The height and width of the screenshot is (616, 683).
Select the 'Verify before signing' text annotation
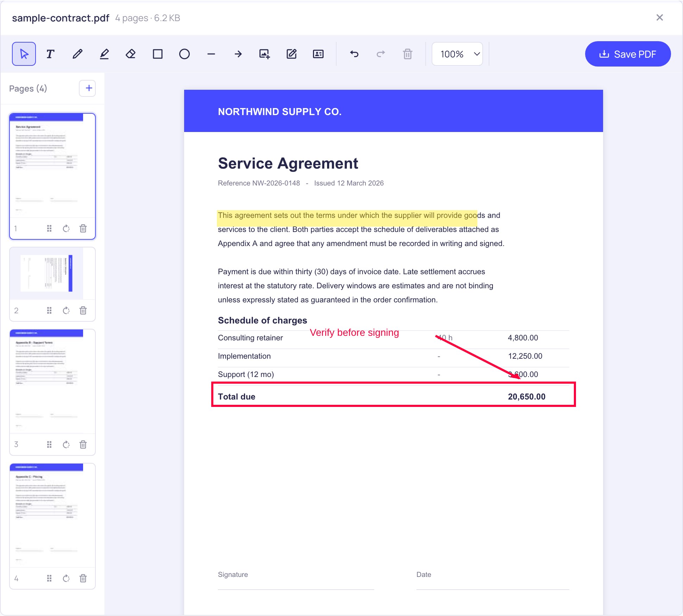pos(354,333)
